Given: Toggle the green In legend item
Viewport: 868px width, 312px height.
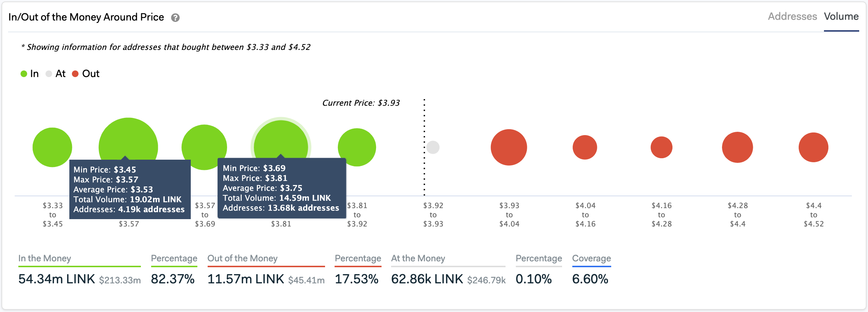Looking at the screenshot, I should click(30, 74).
